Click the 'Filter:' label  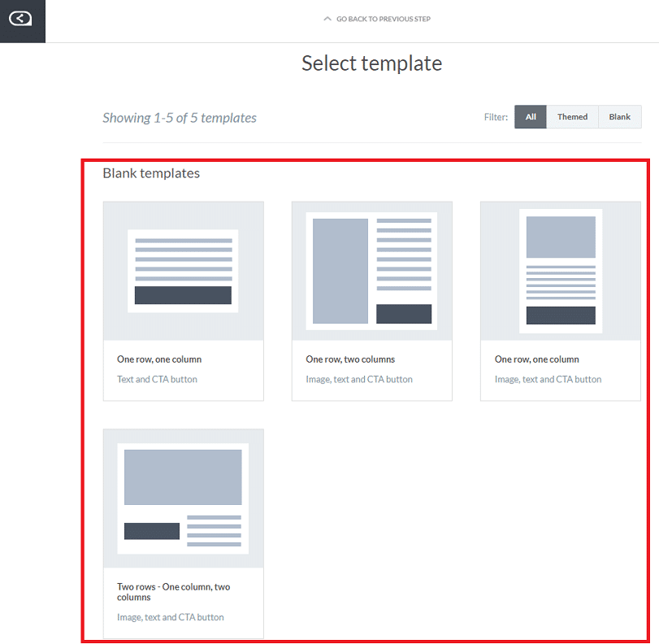coord(496,117)
